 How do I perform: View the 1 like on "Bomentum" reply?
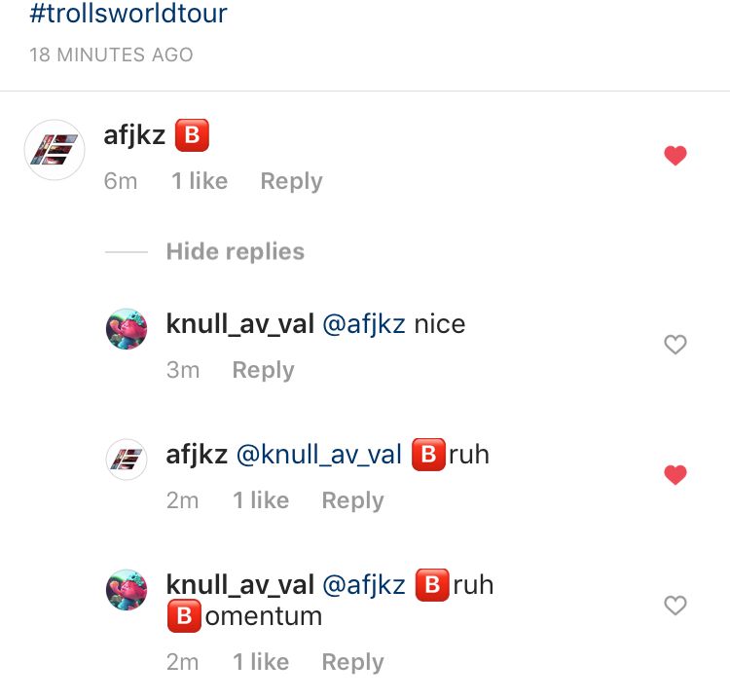pos(261,662)
